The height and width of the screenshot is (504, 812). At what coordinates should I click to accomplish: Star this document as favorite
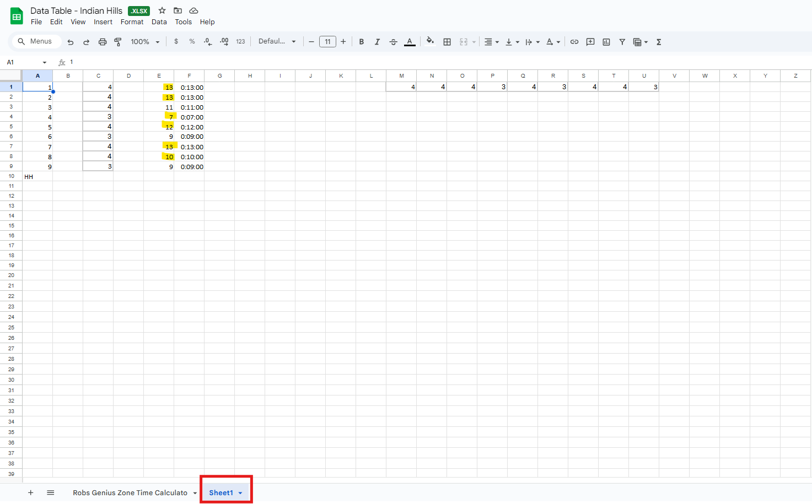[x=162, y=10]
